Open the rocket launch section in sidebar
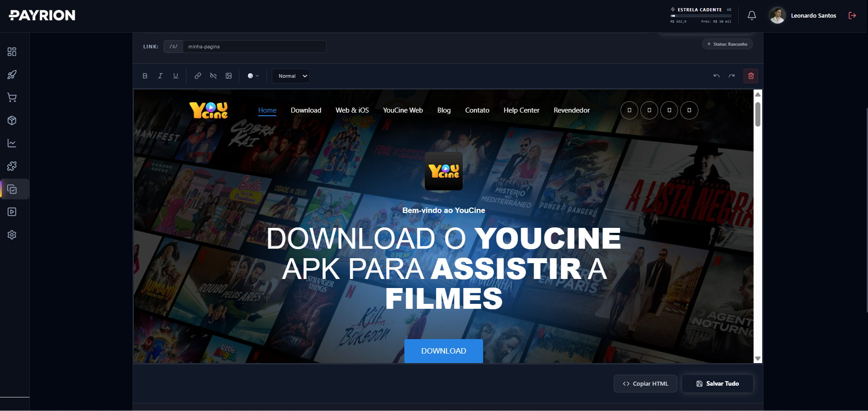The image size is (868, 411). pyautogui.click(x=12, y=75)
